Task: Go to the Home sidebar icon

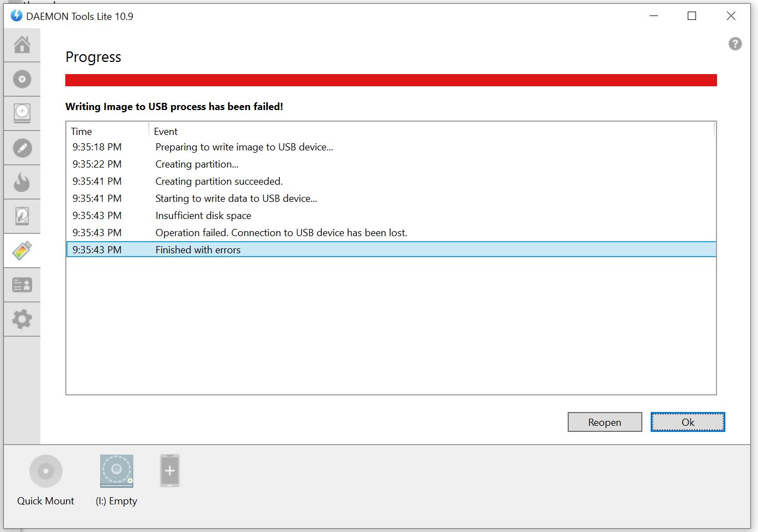Action: 22,45
